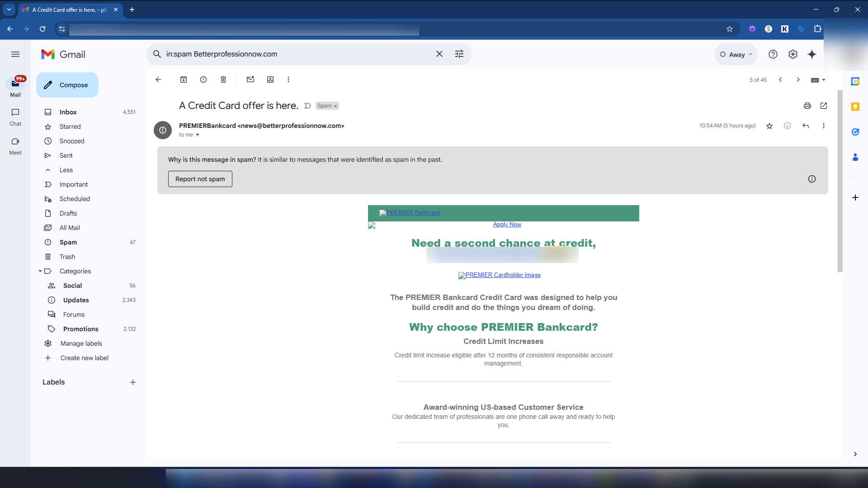Archive the email

[x=184, y=79]
